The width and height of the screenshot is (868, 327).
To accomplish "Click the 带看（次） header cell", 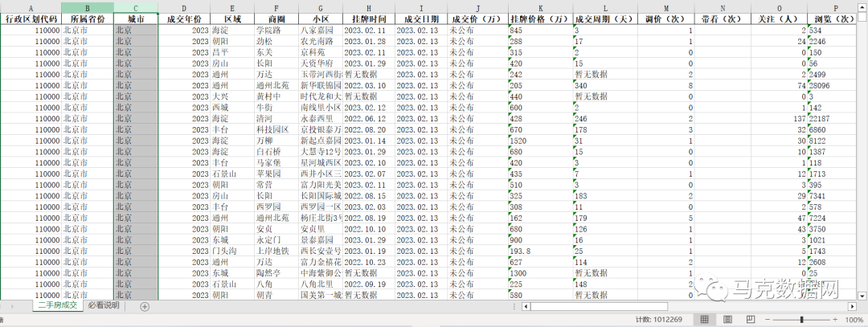I will tap(723, 18).
